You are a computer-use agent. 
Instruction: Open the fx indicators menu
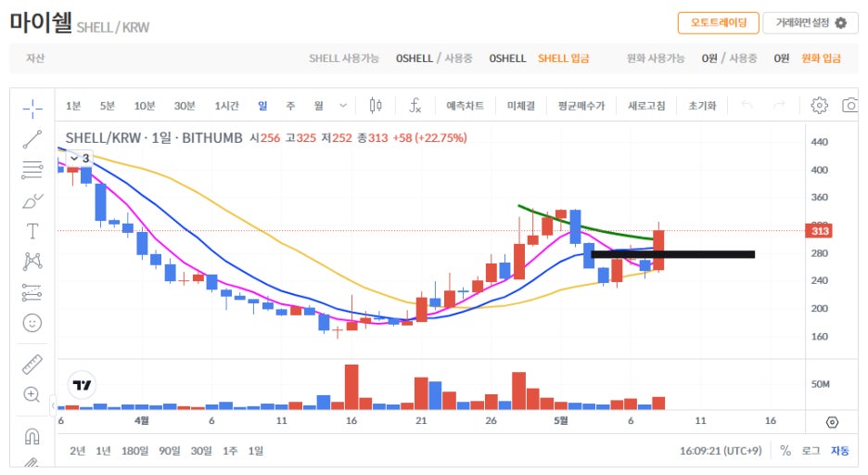pos(415,105)
